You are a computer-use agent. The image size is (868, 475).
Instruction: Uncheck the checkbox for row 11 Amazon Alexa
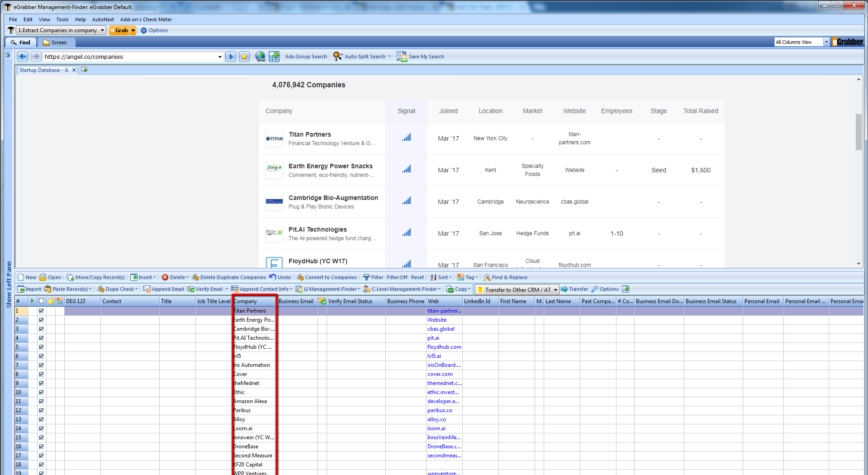click(41, 401)
